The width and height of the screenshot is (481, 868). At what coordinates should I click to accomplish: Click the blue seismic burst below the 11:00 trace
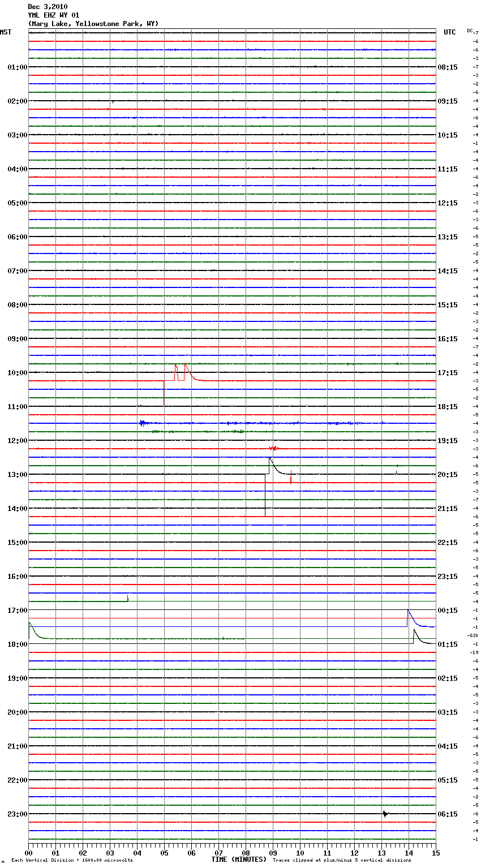pos(144,423)
